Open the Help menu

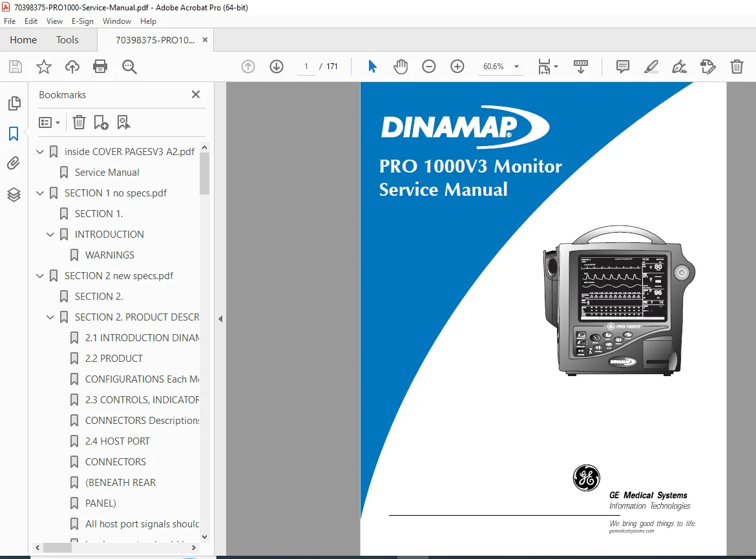pyautogui.click(x=148, y=21)
